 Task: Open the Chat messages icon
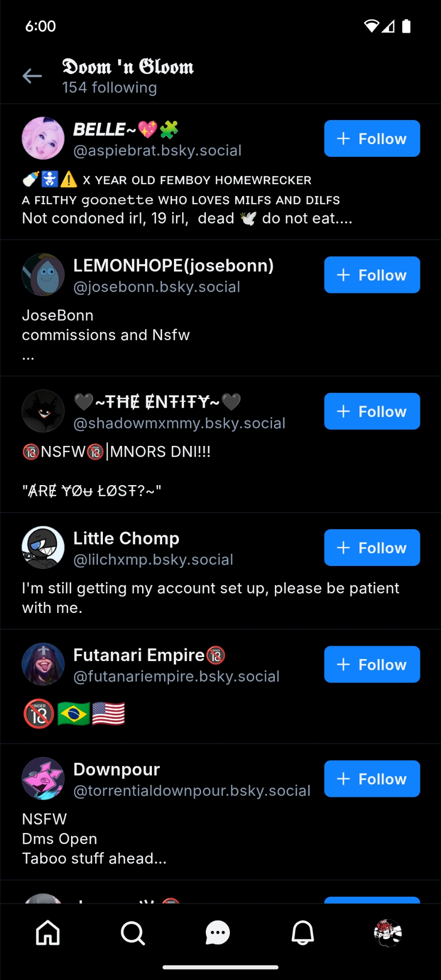[x=218, y=932]
